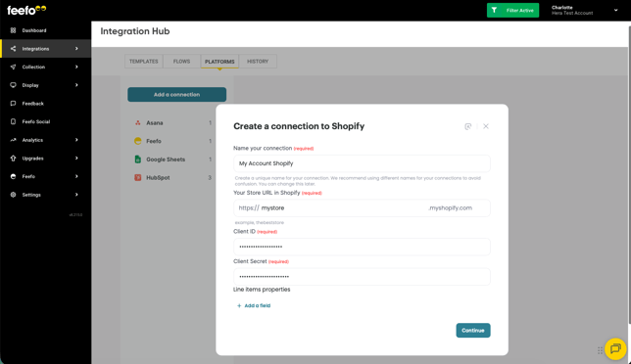Image resolution: width=631 pixels, height=364 pixels.
Task: Select the Google Sheets platform row
Action: click(x=172, y=159)
